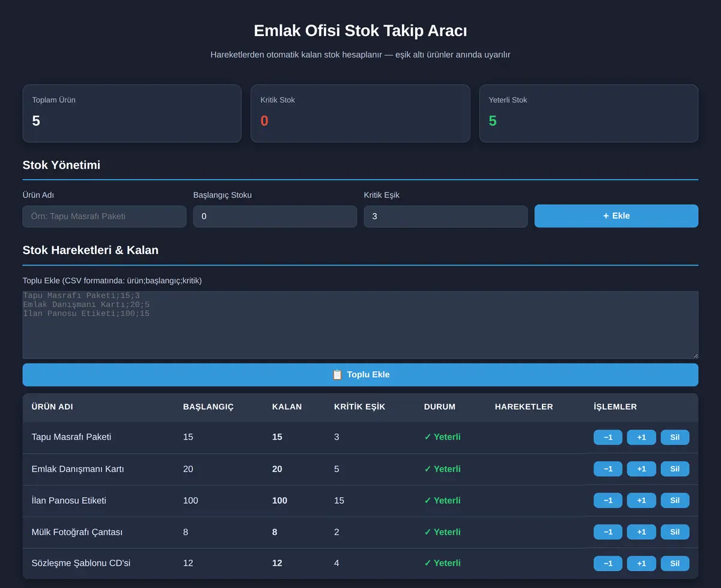
Task: Increase Sözleşme Şablonu CD'si stock by one
Action: pyautogui.click(x=642, y=563)
